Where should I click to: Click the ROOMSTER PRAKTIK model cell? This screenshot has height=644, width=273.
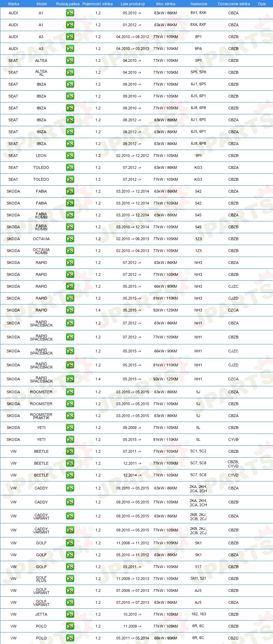tap(41, 416)
